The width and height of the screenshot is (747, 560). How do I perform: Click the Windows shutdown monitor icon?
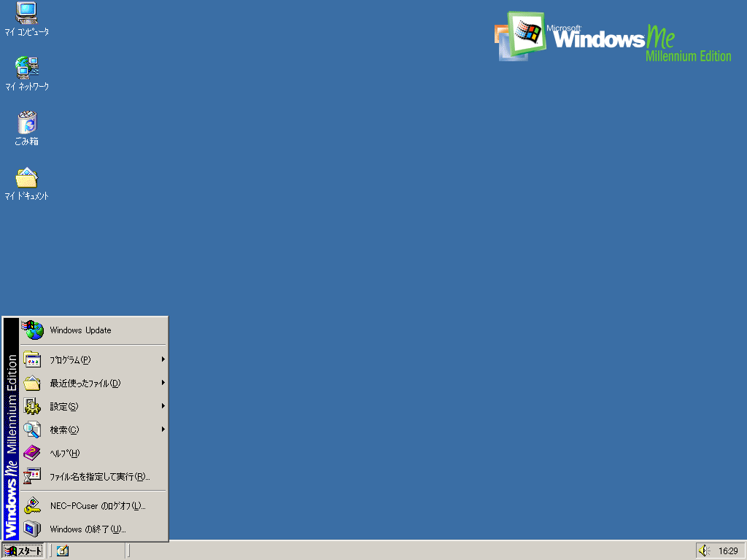tap(32, 529)
